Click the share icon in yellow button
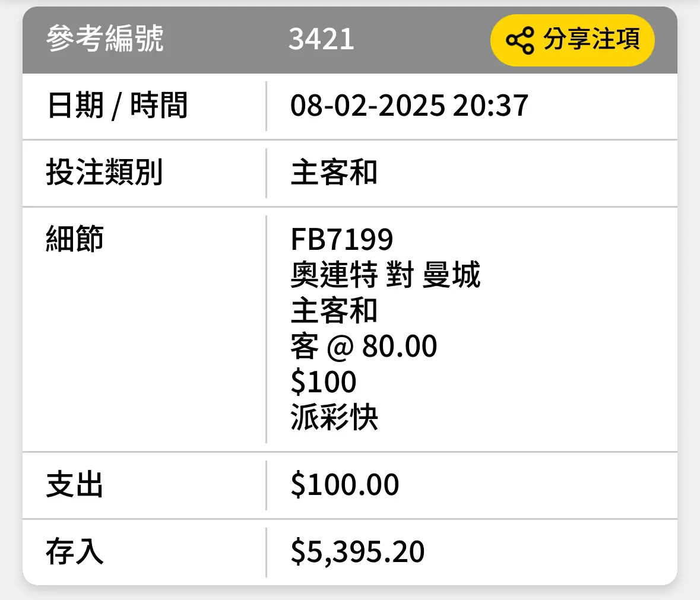This screenshot has height=600, width=700. pyautogui.click(x=520, y=40)
